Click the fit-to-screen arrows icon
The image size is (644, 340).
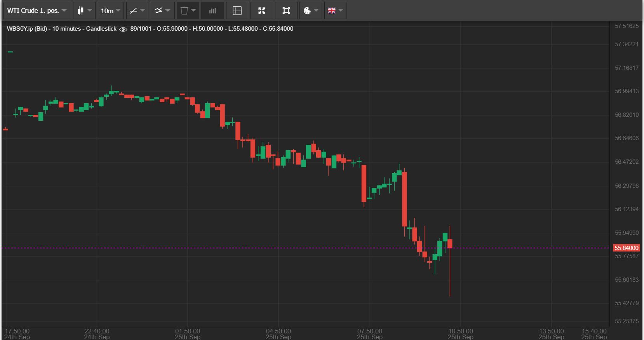tap(262, 10)
